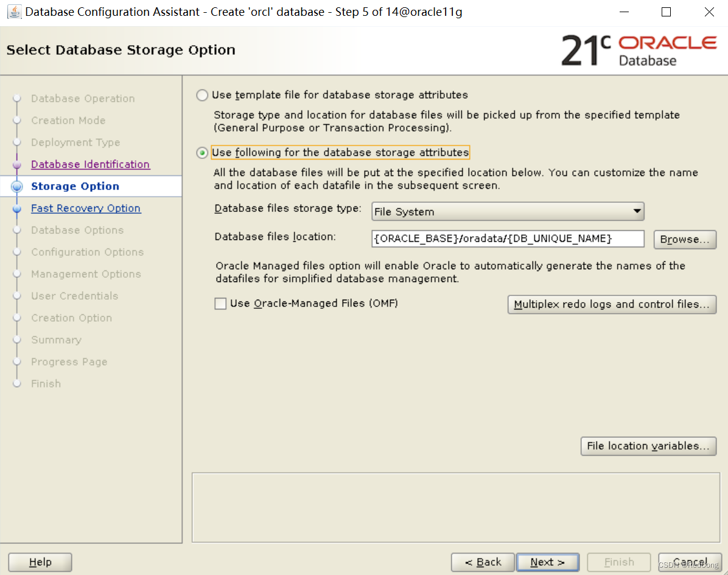Close the Database Configuration Assistant window

tap(709, 12)
